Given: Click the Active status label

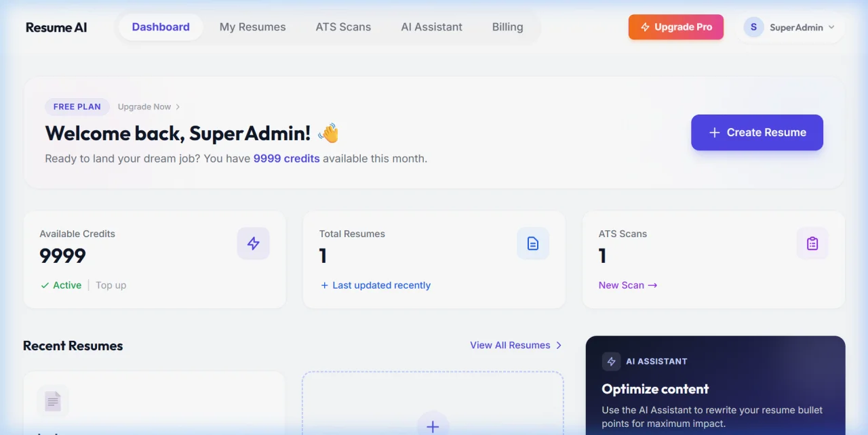Looking at the screenshot, I should point(61,285).
